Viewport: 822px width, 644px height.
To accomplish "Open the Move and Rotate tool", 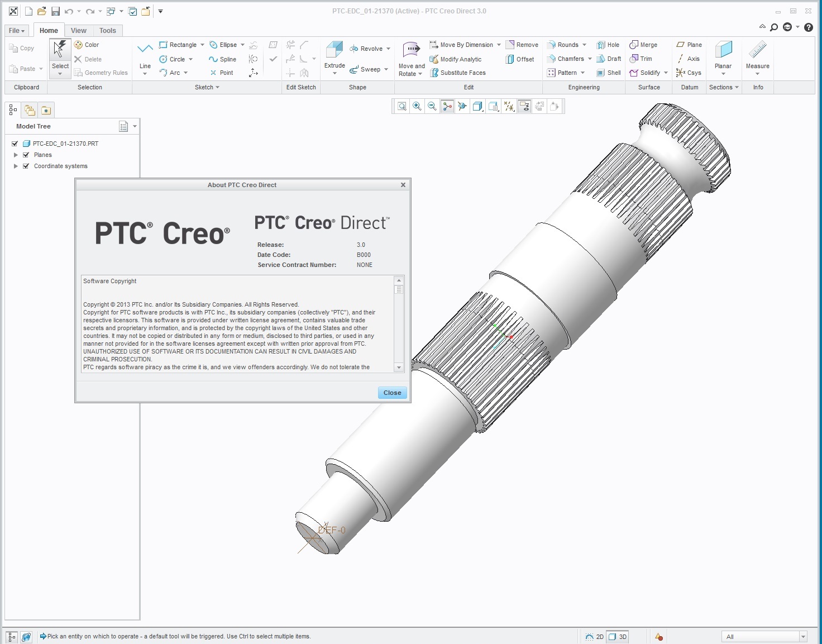I will coord(412,58).
